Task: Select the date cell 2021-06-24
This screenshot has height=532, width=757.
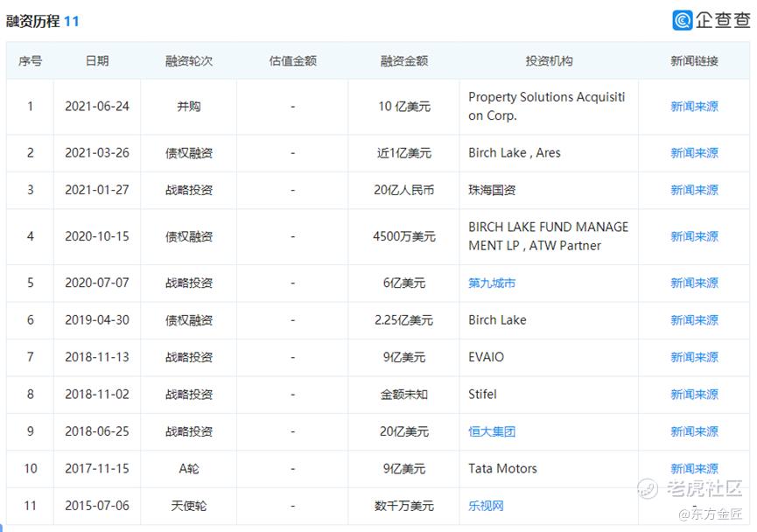Action: (97, 106)
